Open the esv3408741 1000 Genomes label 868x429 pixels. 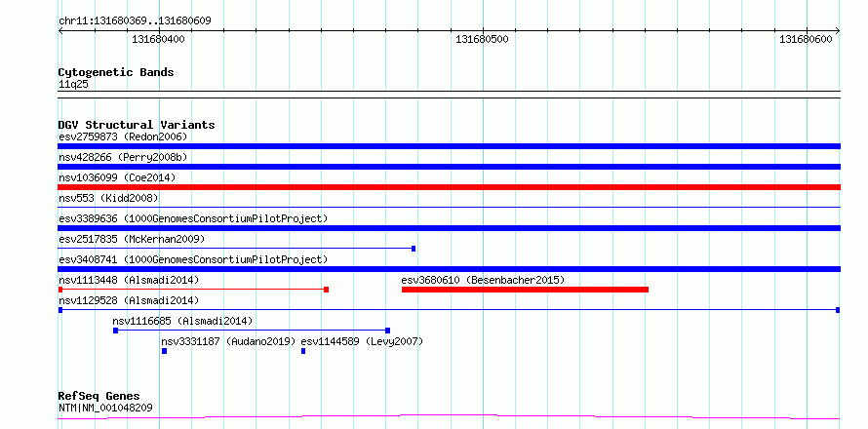click(x=193, y=259)
